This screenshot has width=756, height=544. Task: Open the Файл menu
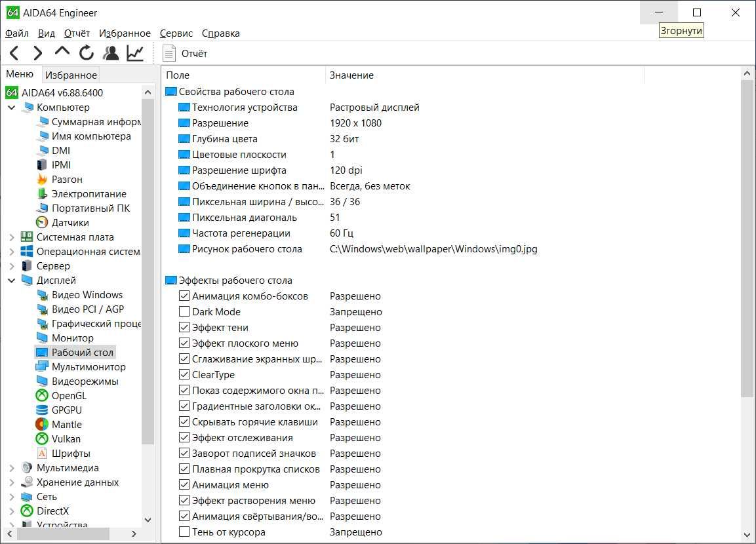17,33
